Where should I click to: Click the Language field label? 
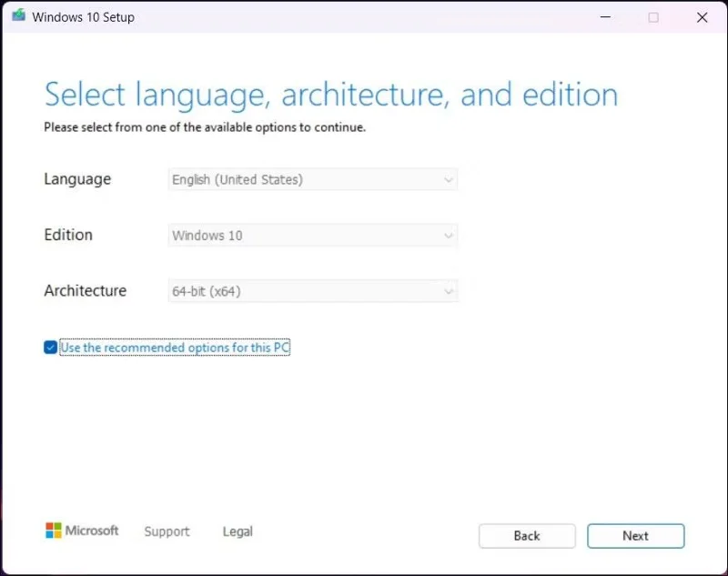pyautogui.click(x=77, y=179)
